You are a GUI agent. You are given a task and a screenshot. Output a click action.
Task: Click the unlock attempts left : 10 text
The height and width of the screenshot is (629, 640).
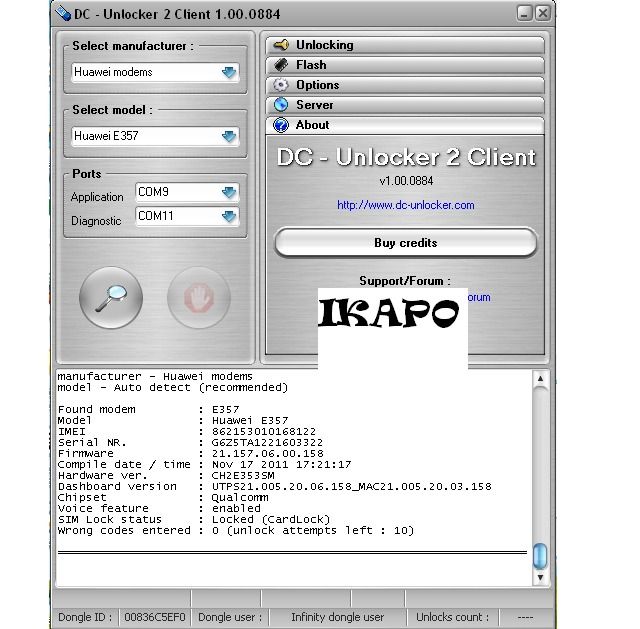320,531
